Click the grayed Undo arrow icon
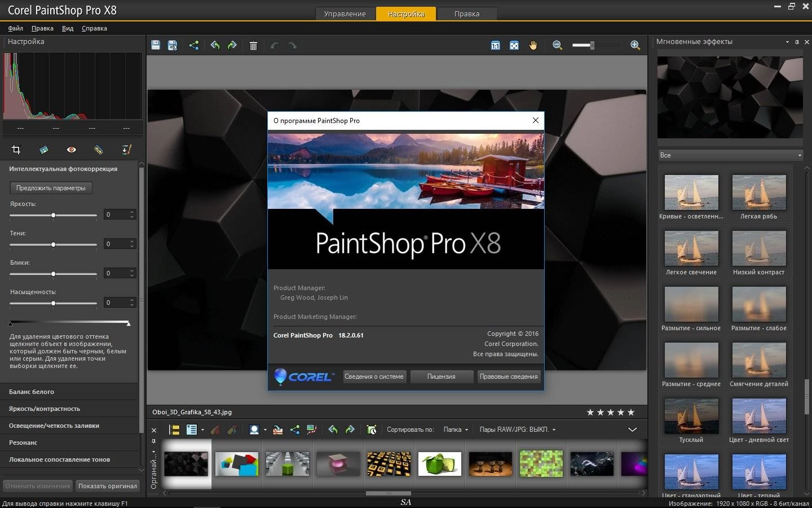812x508 pixels. click(x=275, y=45)
